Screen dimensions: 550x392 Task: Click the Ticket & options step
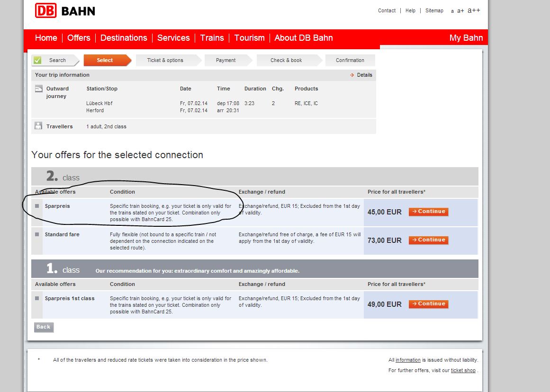pyautogui.click(x=168, y=60)
